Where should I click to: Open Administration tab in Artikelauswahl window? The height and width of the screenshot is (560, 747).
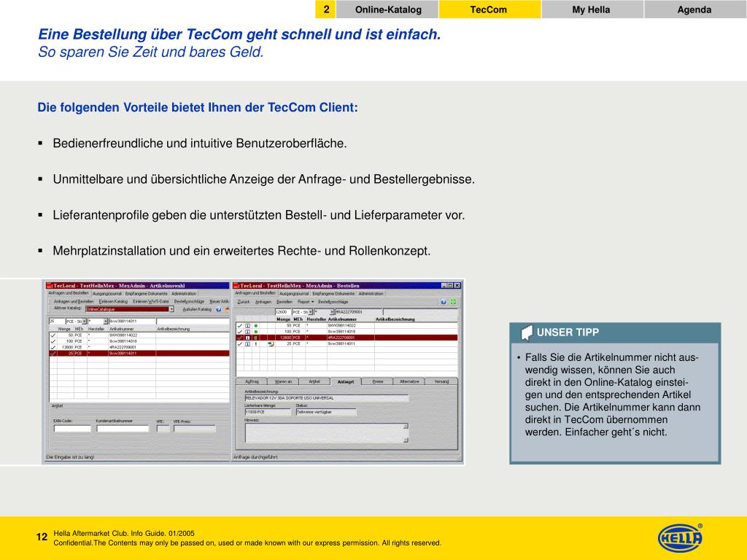(184, 294)
